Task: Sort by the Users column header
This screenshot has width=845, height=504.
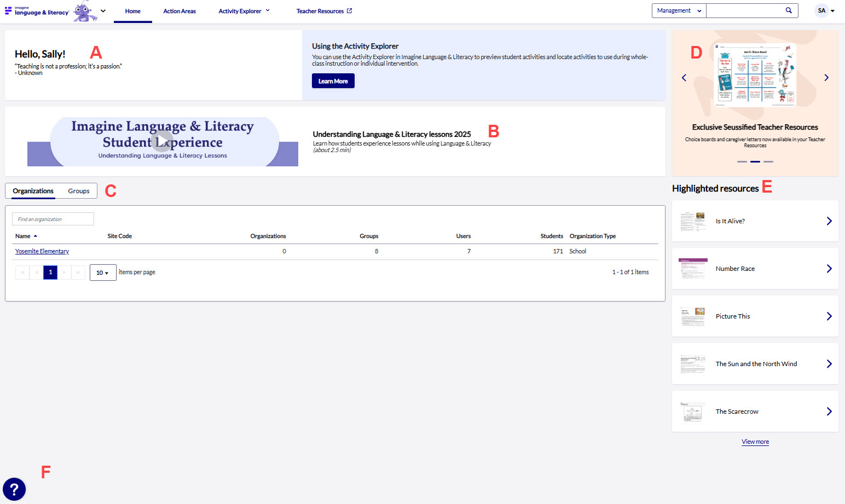Action: click(x=464, y=236)
